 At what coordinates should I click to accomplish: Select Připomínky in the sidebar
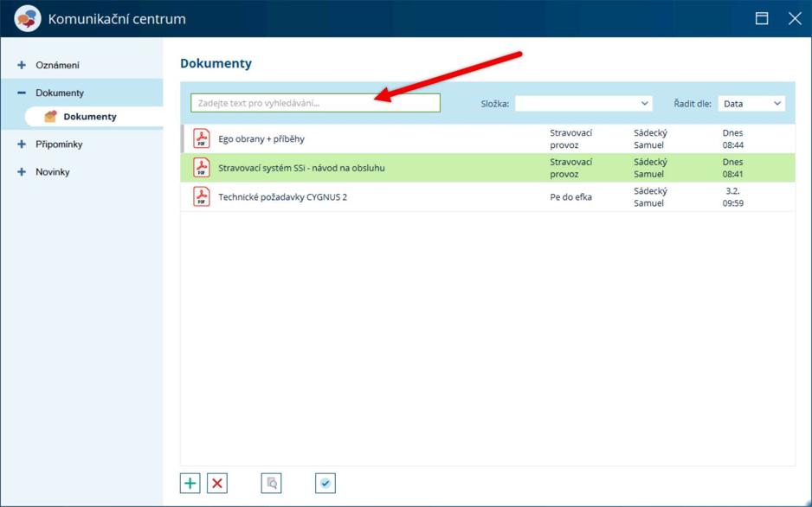(x=59, y=144)
